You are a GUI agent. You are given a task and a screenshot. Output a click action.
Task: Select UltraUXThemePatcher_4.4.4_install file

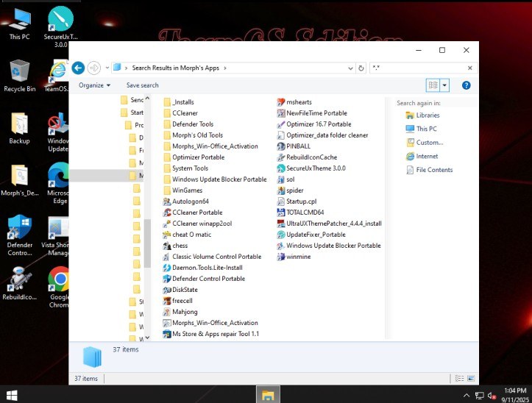[x=330, y=224]
